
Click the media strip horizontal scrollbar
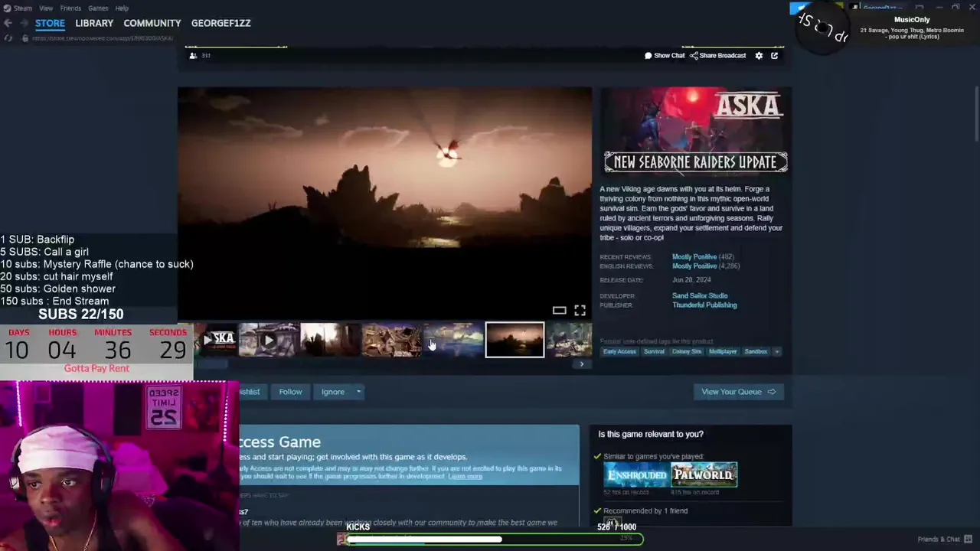(211, 364)
